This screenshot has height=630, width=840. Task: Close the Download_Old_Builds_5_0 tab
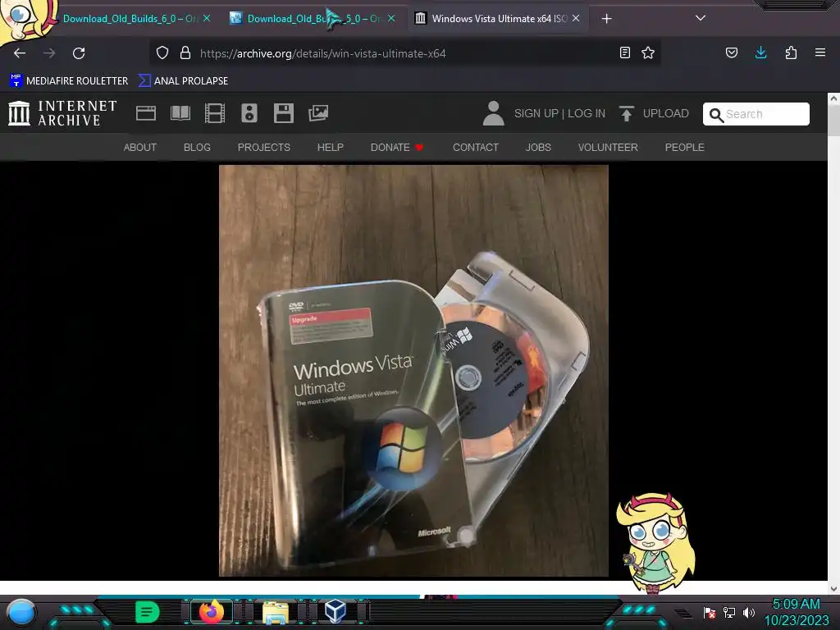pyautogui.click(x=391, y=18)
